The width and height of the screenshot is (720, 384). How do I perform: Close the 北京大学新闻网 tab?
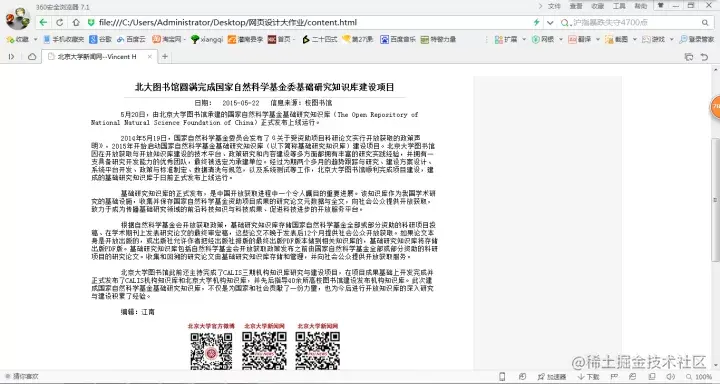[149, 56]
